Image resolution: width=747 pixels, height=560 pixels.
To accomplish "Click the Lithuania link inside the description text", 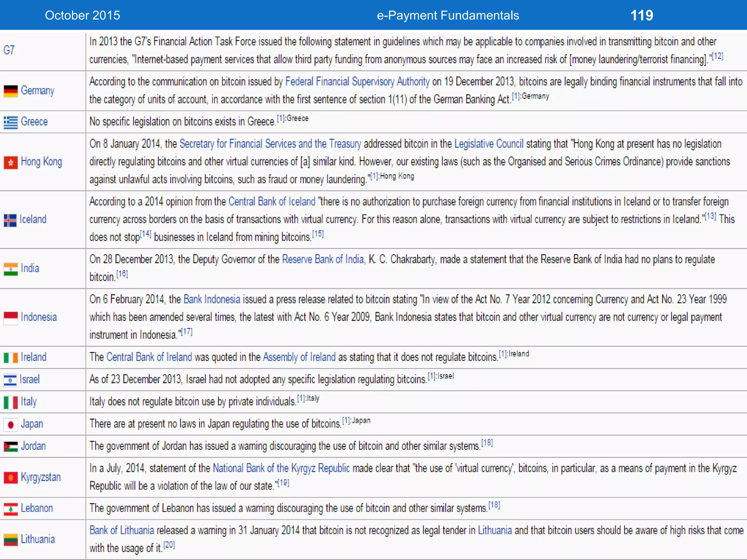I will [495, 530].
